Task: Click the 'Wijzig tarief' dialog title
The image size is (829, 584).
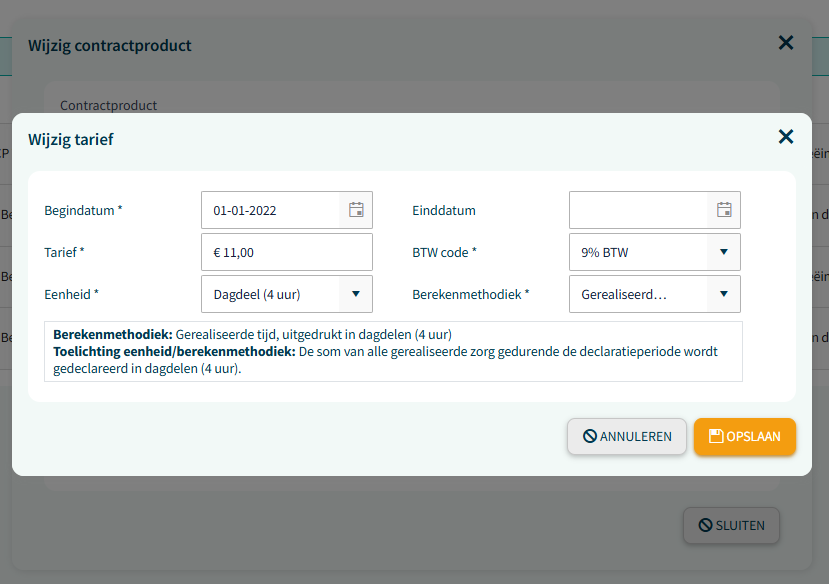Action: [x=70, y=139]
